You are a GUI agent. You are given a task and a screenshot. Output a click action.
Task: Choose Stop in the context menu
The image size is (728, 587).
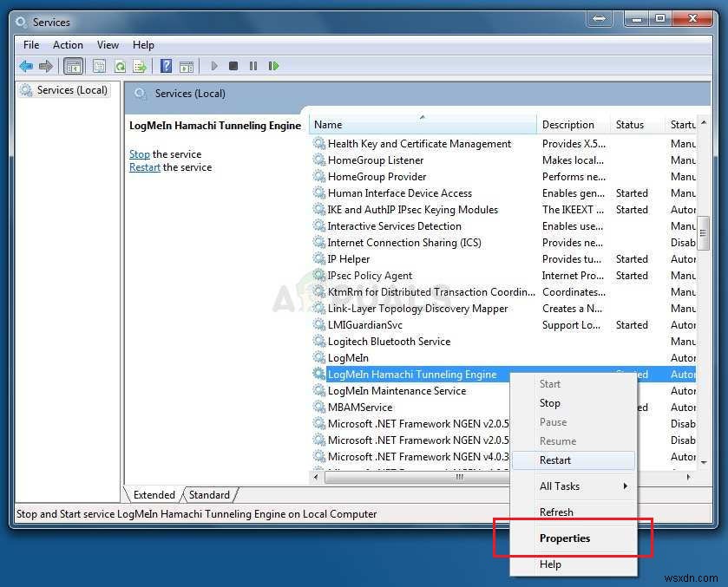click(x=574, y=403)
